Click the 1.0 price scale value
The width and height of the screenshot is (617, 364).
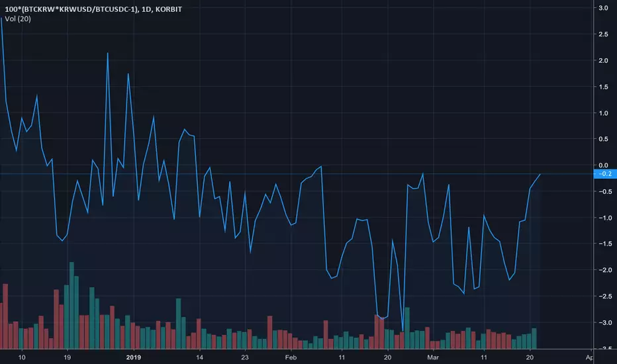(x=603, y=113)
